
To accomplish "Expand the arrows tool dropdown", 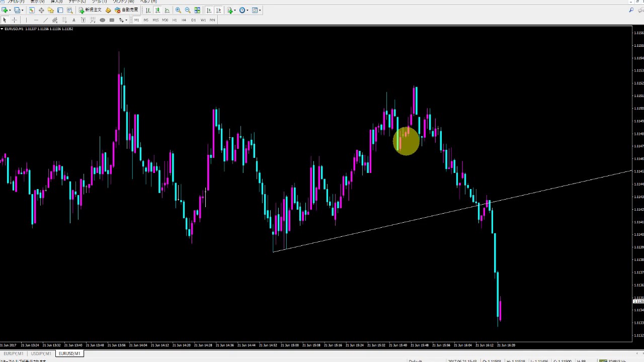I will (x=126, y=20).
